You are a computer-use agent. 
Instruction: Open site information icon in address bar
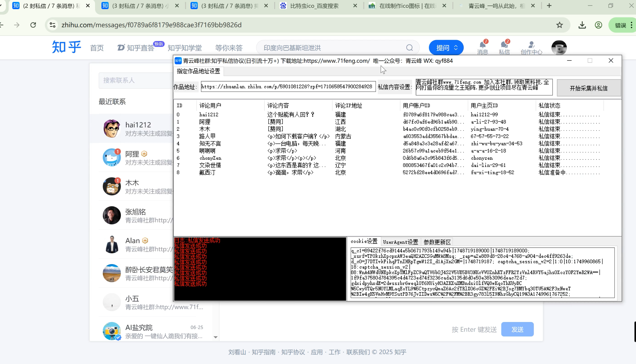[x=53, y=25]
